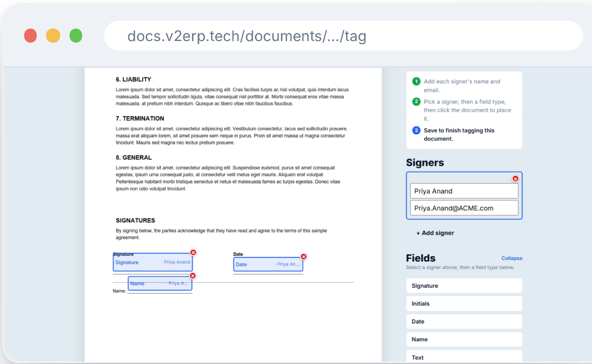Click the green maximize window dot
The image size is (592, 364).
pyautogui.click(x=76, y=36)
